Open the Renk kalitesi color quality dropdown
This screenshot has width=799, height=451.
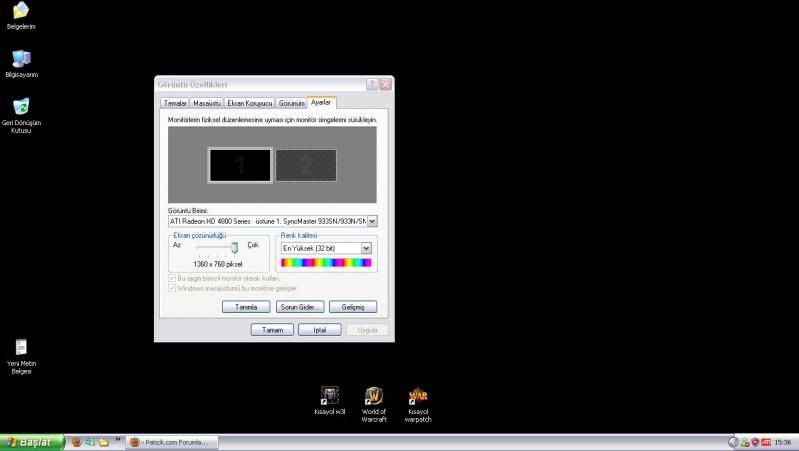tap(366, 247)
